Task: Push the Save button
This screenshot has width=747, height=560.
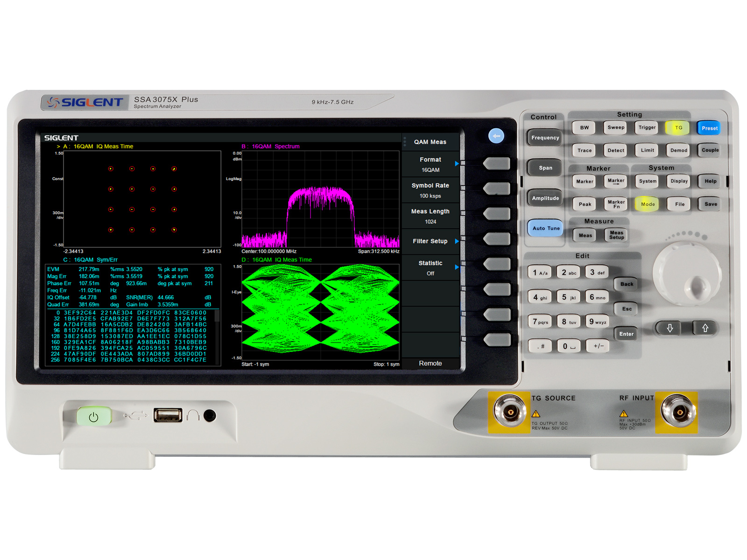Action: coord(711,204)
